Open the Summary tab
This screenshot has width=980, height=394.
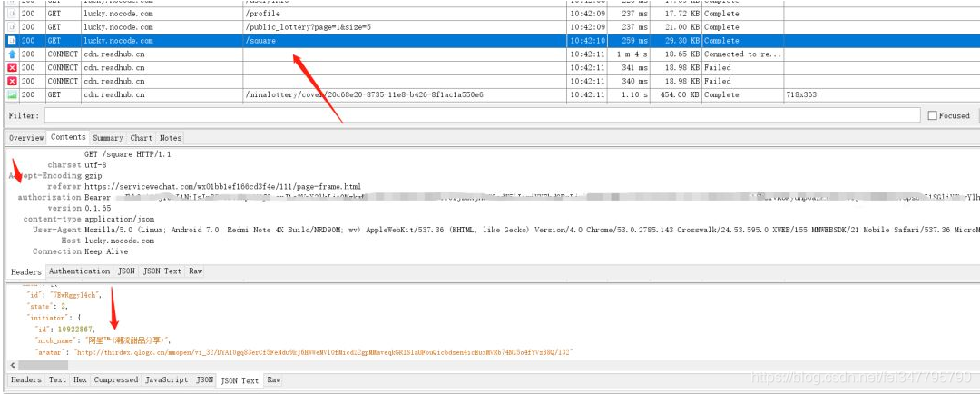click(x=107, y=138)
